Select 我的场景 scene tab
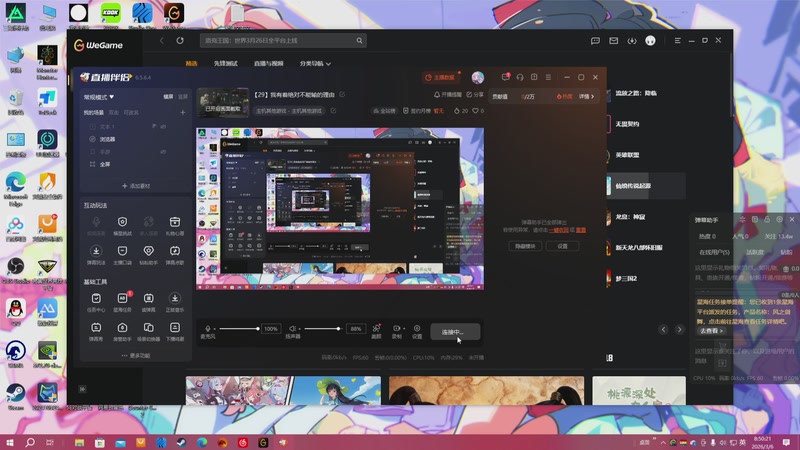This screenshot has width=800, height=450. (x=93, y=112)
